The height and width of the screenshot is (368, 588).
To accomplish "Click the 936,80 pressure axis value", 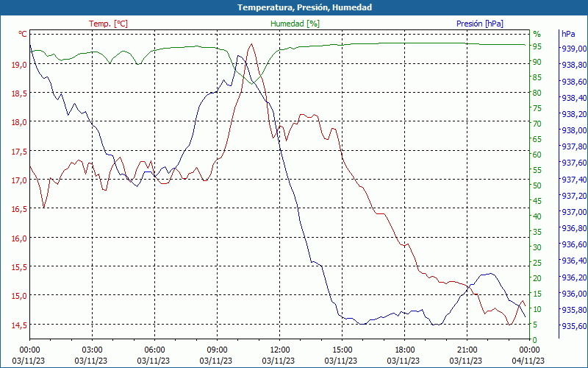I will coord(574,228).
